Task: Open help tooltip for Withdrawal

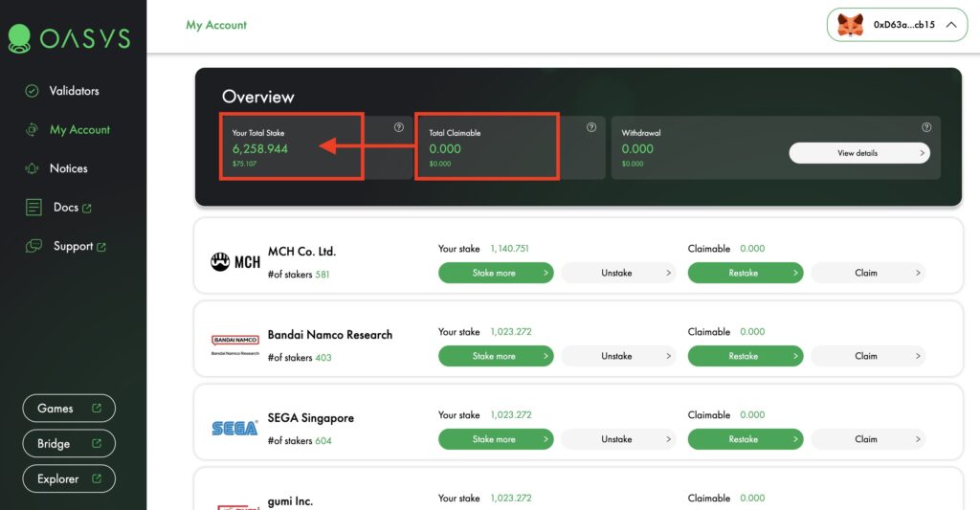Action: tap(926, 127)
